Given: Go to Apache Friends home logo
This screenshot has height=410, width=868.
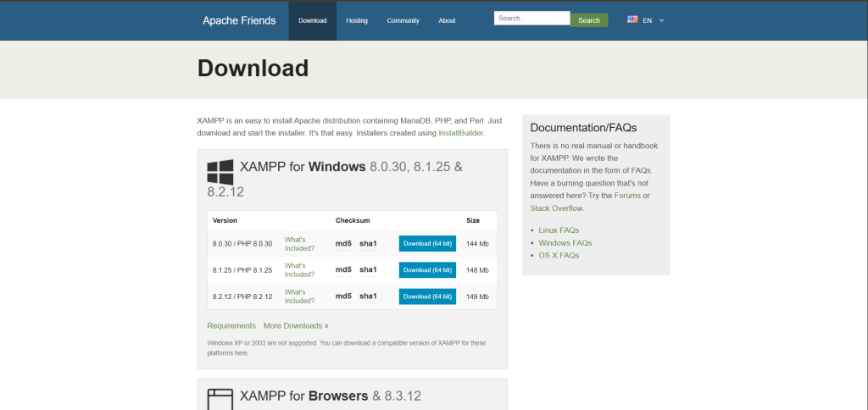Looking at the screenshot, I should click(x=238, y=20).
